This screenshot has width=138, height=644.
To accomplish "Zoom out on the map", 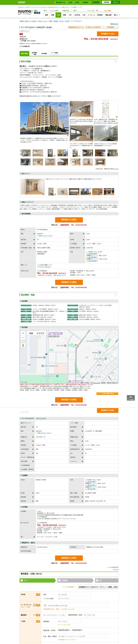I will pos(23,337).
